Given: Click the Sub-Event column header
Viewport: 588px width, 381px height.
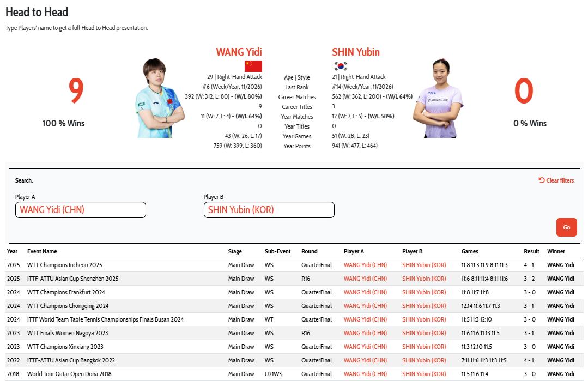Looking at the screenshot, I should 278,251.
